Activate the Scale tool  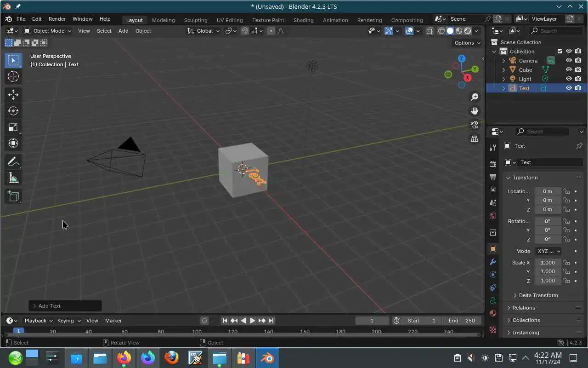[13, 127]
